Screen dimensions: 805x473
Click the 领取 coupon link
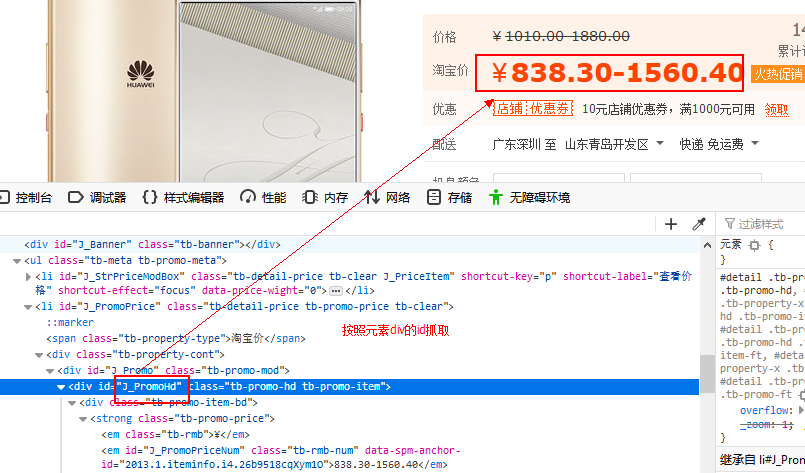pos(776,109)
